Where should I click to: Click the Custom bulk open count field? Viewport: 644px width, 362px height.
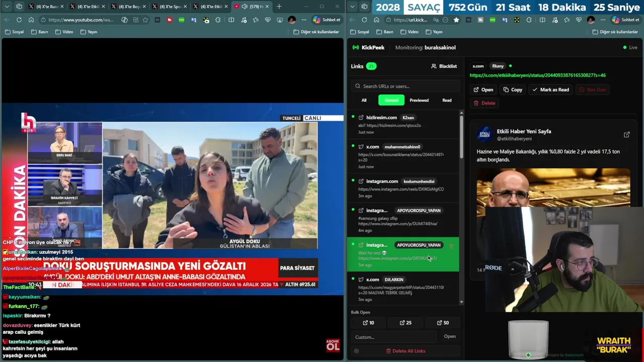(x=393, y=337)
